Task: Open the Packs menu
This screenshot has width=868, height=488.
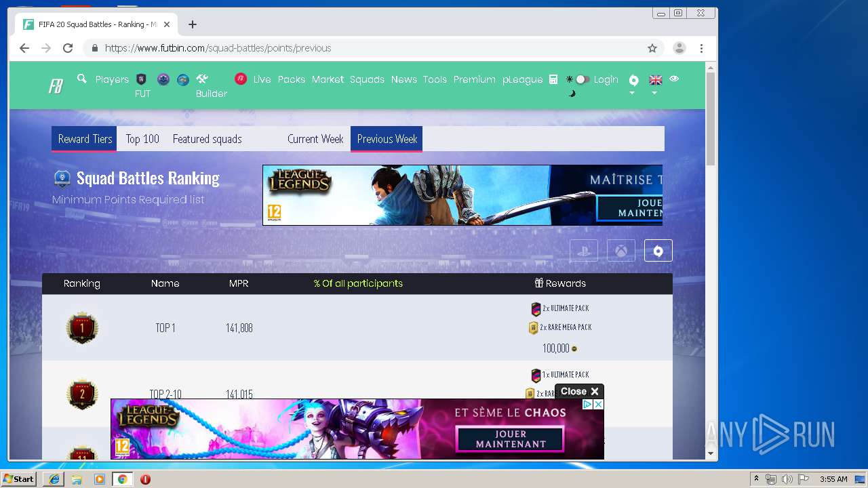Action: [292, 79]
